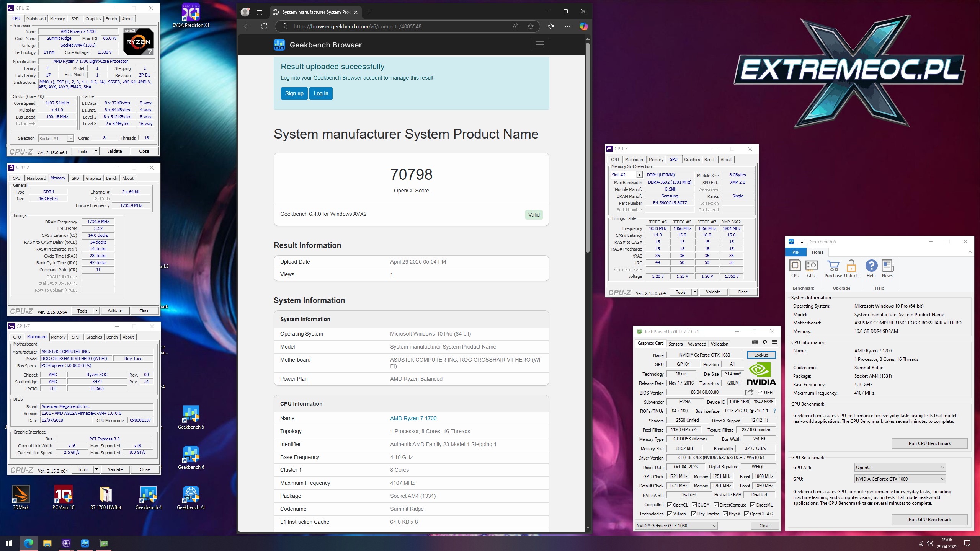This screenshot has height=551, width=980.
Task: Toggle UEFI checkbox in GPU-Z
Action: tap(760, 392)
